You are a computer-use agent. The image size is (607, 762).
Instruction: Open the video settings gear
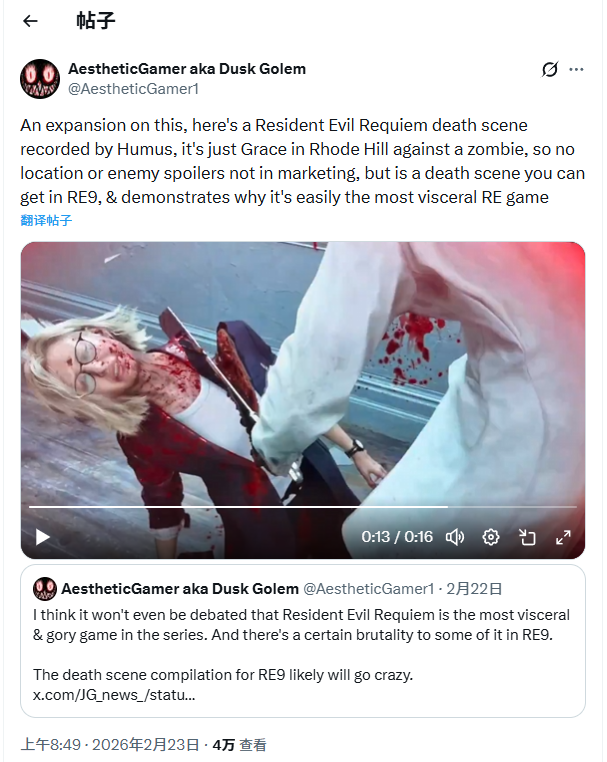click(491, 537)
